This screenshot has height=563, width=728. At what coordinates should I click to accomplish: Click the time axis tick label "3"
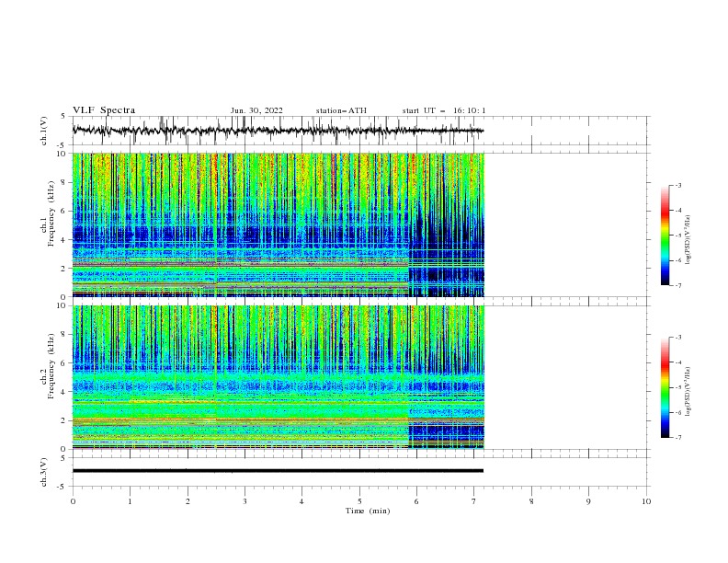coord(245,501)
